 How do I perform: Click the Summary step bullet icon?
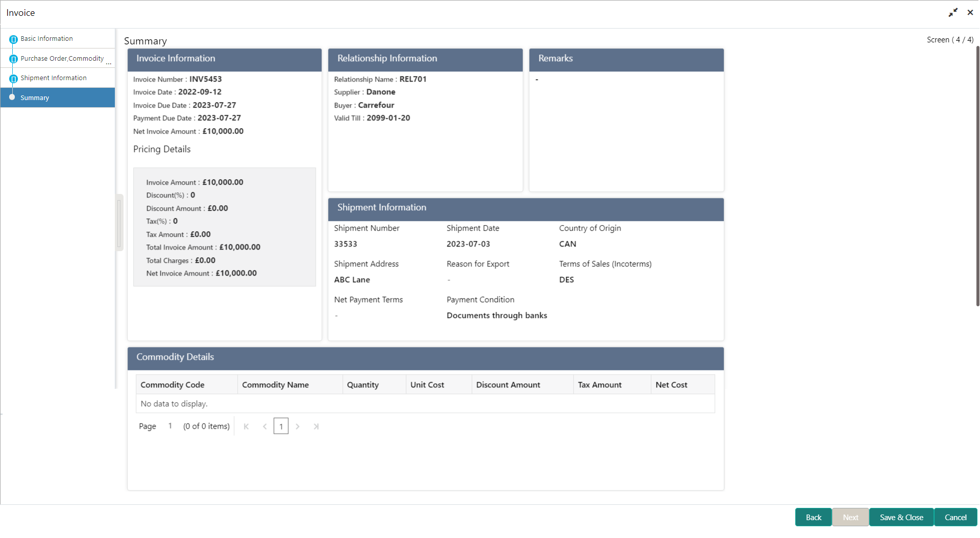pos(12,97)
